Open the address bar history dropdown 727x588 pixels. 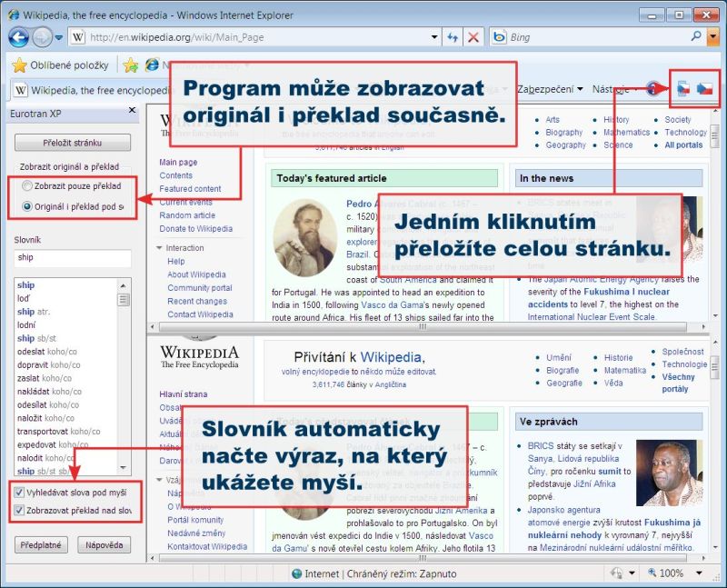pyautogui.click(x=435, y=37)
